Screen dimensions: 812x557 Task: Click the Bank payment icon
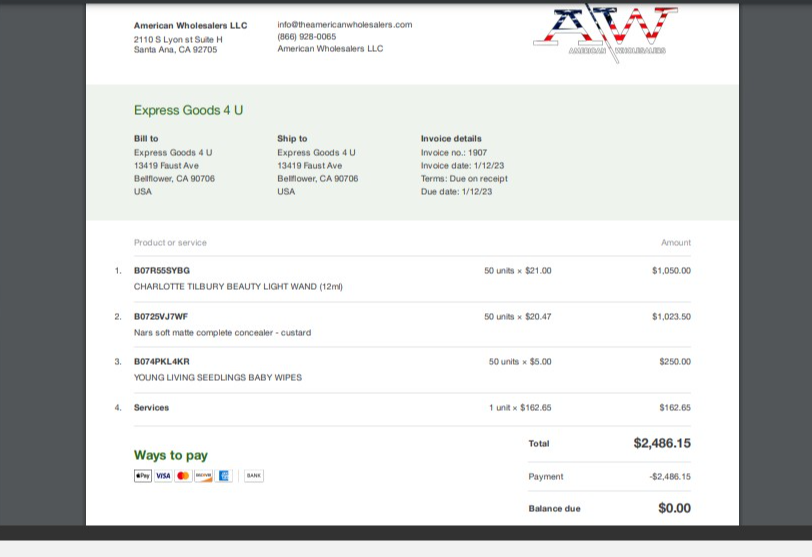254,476
